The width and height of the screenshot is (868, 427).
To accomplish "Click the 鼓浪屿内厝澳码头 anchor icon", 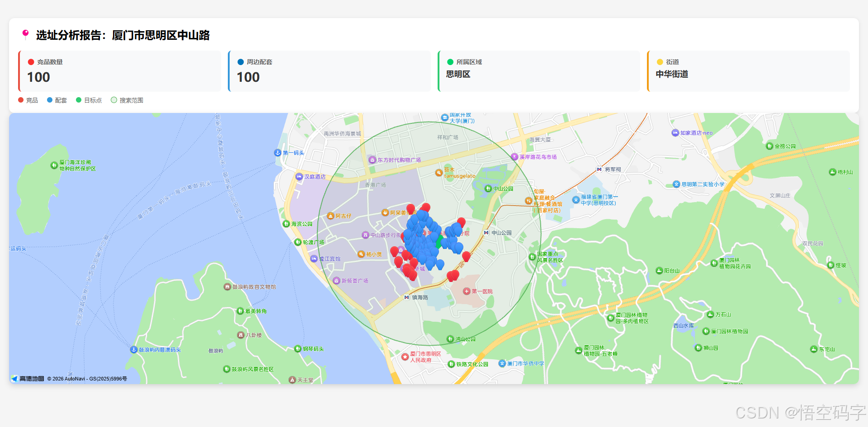I will click(133, 350).
